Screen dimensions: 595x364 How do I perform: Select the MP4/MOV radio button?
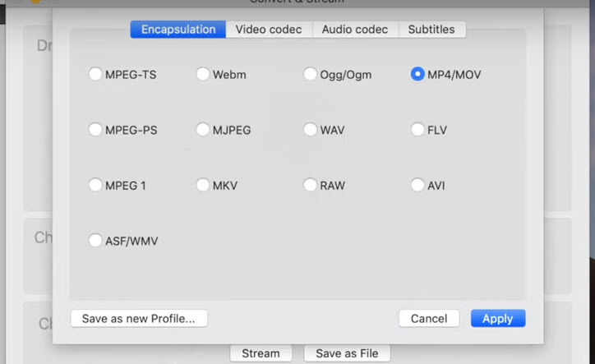(x=417, y=75)
